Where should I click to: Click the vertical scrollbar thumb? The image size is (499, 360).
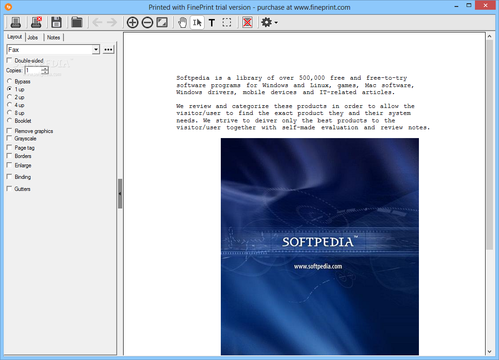[x=489, y=145]
